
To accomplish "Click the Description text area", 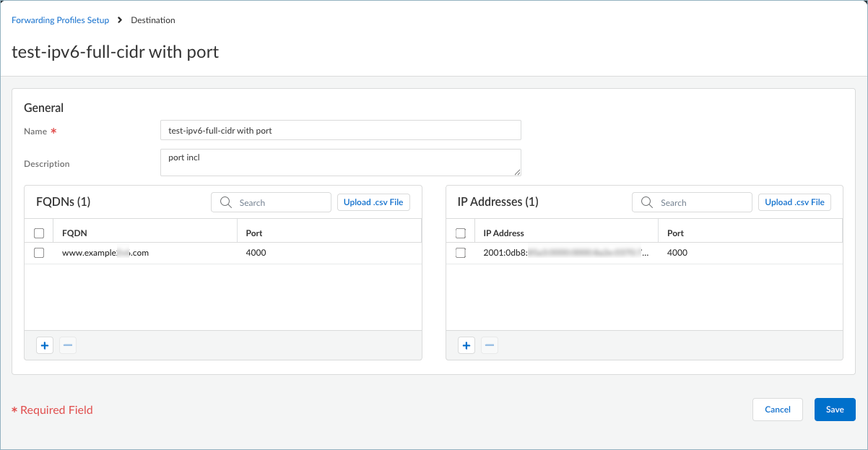I will click(340, 163).
